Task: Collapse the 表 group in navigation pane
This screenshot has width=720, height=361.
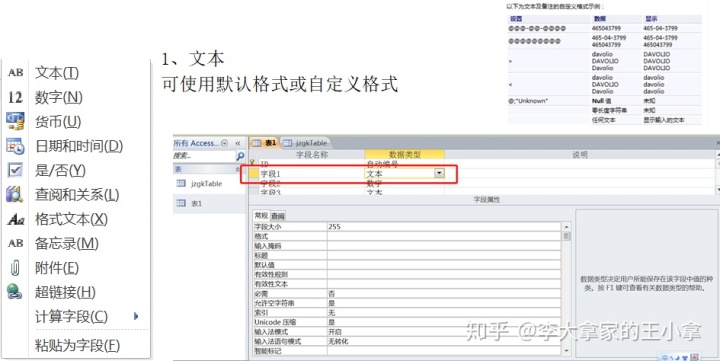Action: coord(238,169)
